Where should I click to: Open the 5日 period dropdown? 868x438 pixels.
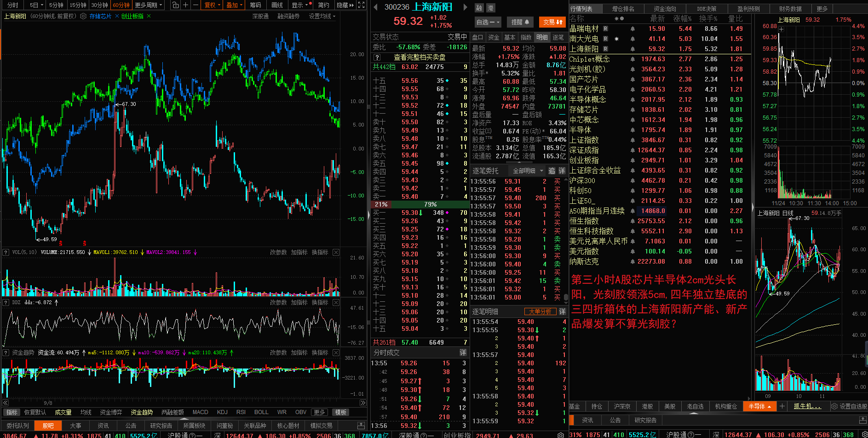tap(36, 5)
